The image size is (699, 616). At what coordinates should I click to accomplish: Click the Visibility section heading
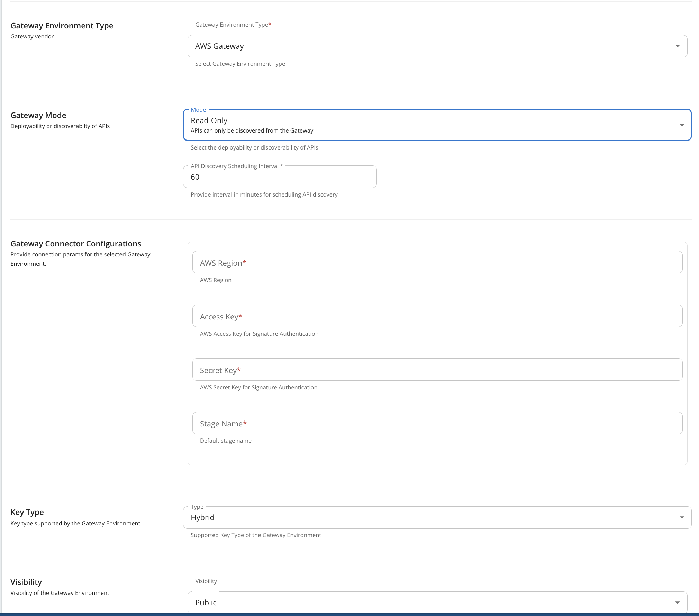point(26,582)
